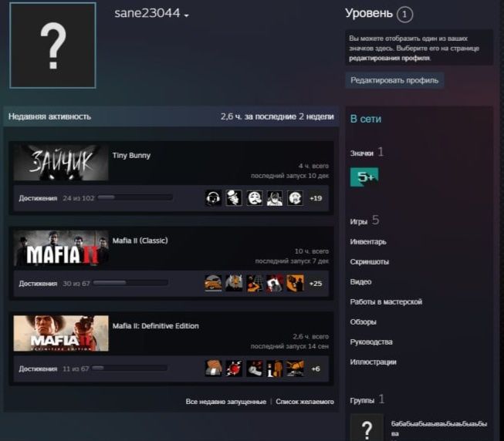Viewport: 504px width, 441px height.
Task: Click the group avatar question mark icon
Action: point(367,428)
